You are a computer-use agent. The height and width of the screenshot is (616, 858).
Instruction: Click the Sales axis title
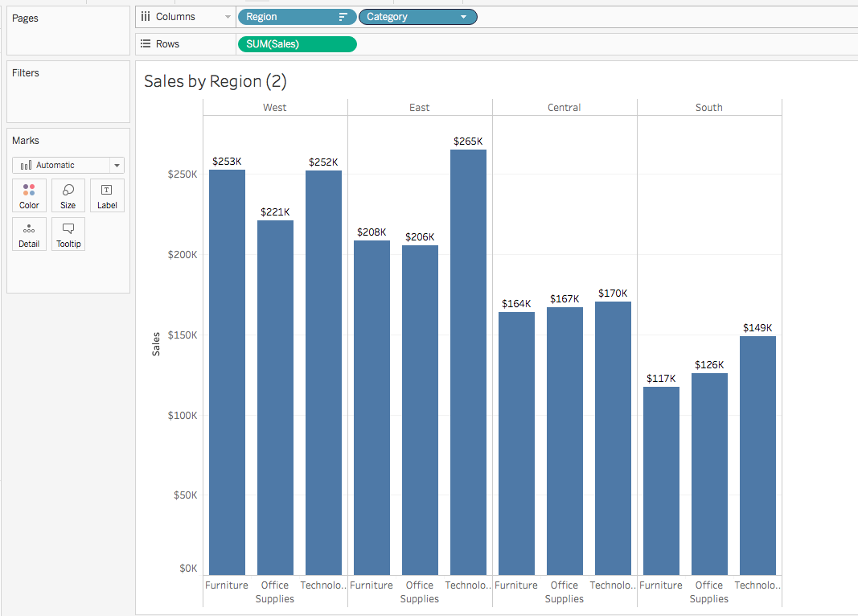(156, 343)
